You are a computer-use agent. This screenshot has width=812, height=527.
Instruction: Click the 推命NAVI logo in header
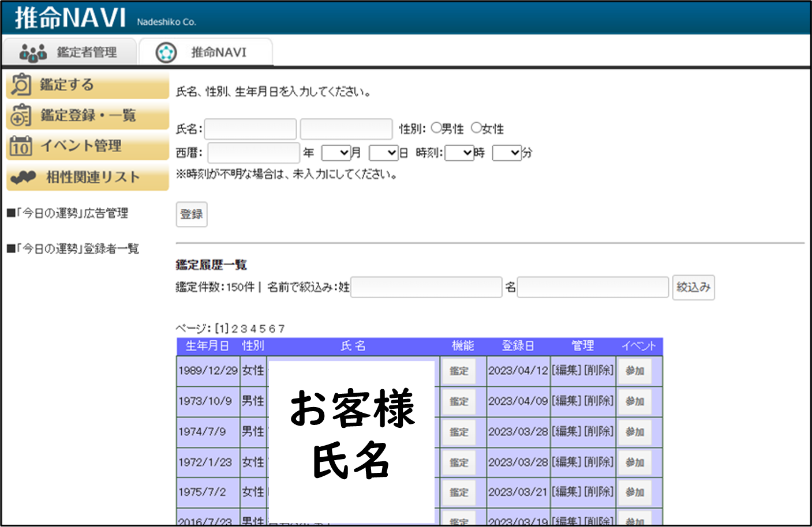70,18
